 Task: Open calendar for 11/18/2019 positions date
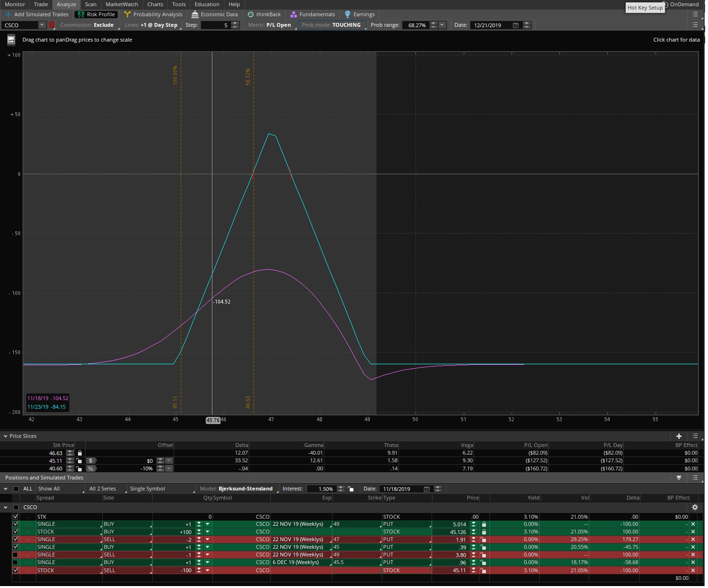pyautogui.click(x=426, y=489)
